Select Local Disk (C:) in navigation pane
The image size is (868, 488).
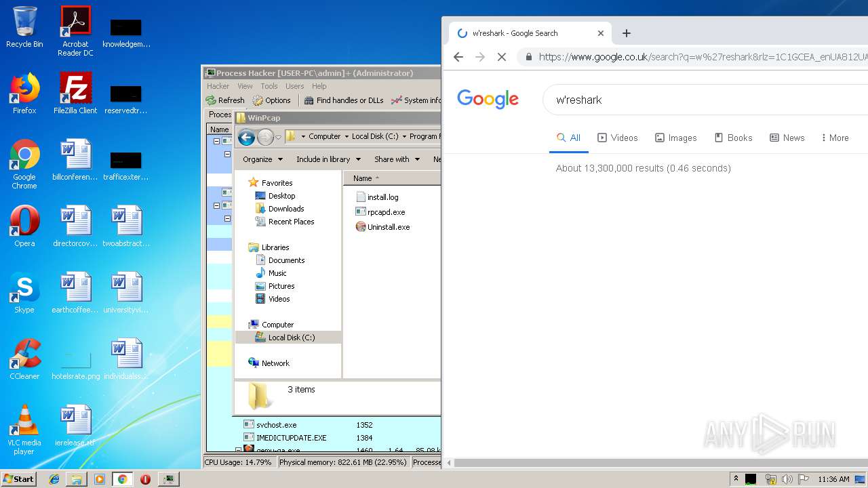[285, 338]
